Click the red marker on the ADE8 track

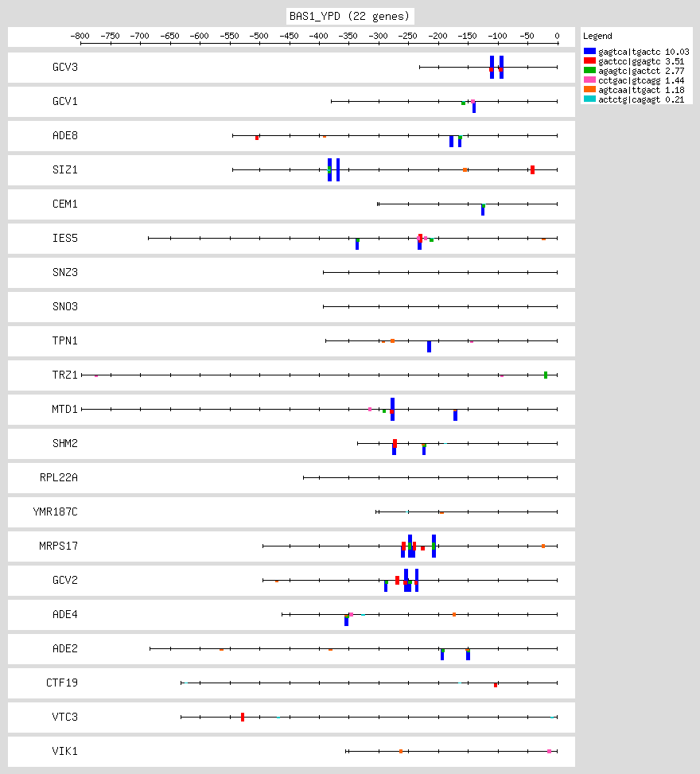257,138
